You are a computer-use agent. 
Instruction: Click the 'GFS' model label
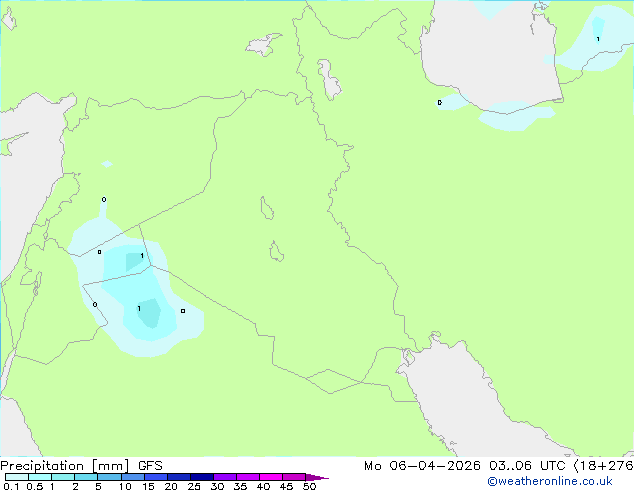[150, 466]
